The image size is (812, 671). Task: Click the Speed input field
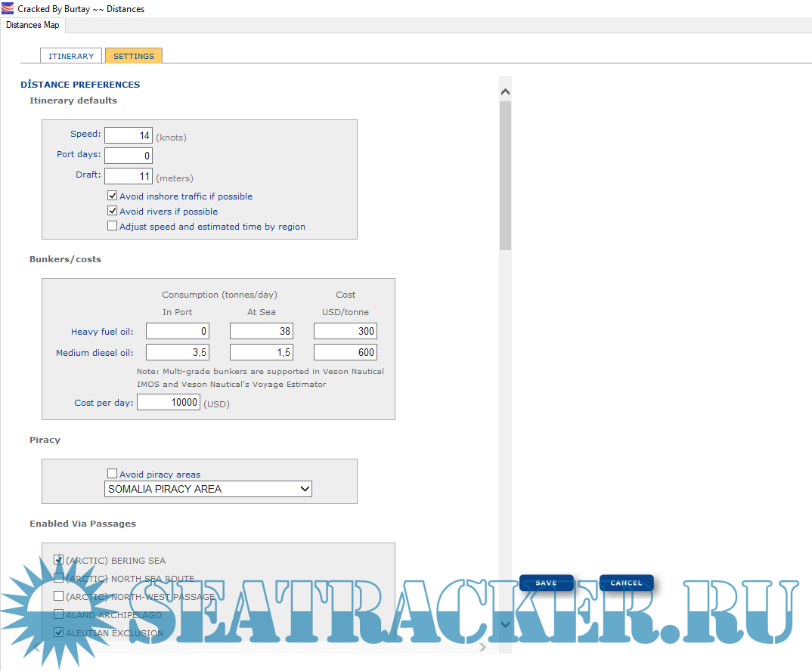pyautogui.click(x=129, y=135)
